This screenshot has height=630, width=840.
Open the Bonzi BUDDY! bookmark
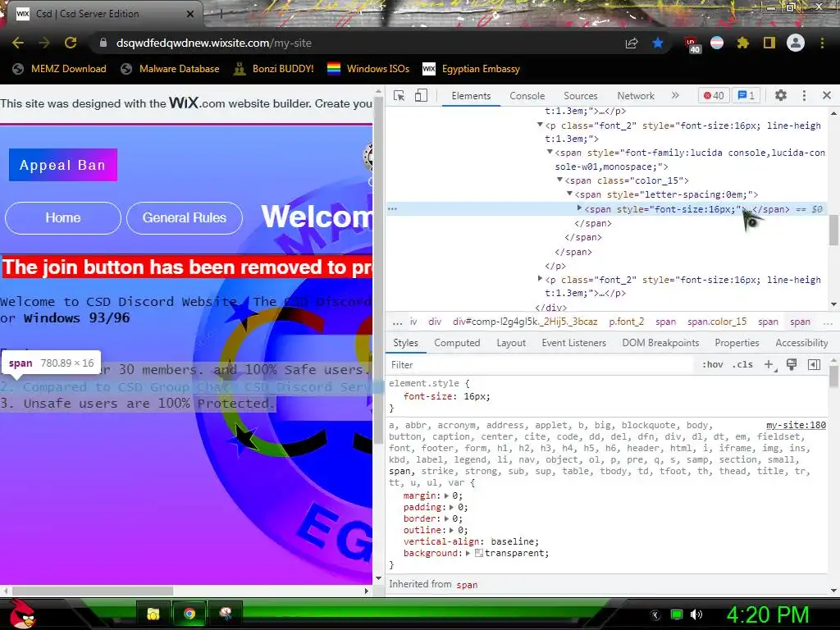274,69
